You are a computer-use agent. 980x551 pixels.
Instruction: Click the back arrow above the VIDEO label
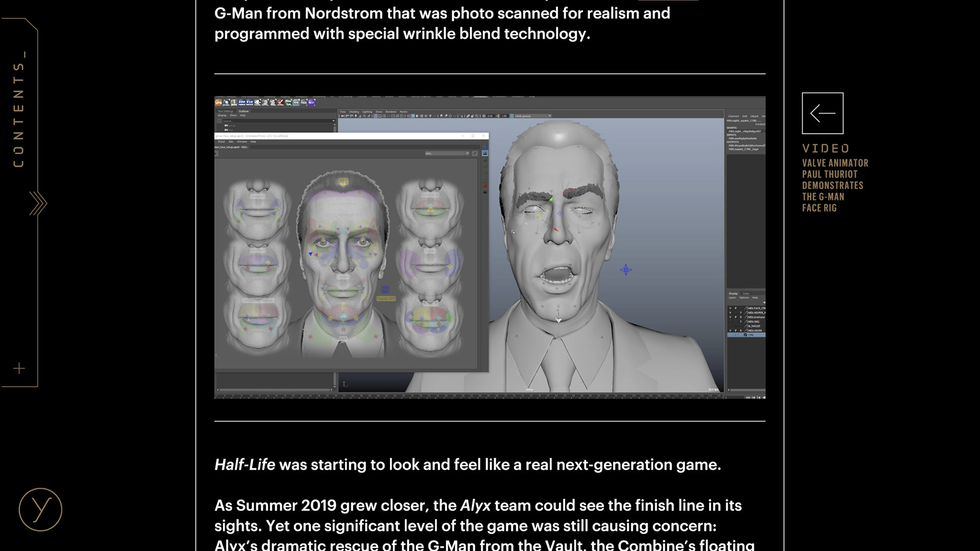point(823,113)
